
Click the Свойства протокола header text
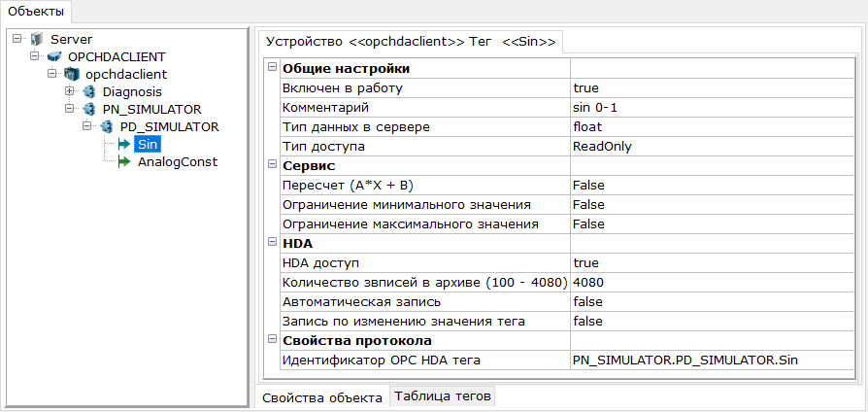point(357,340)
